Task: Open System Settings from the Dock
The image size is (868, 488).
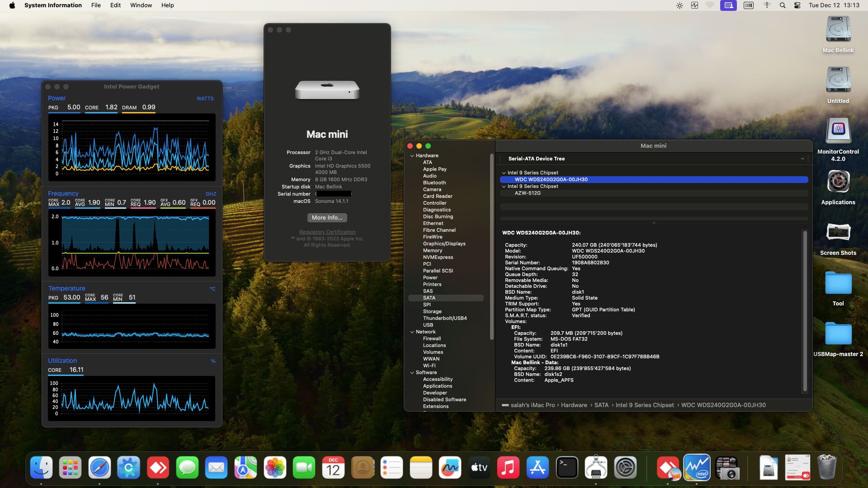Action: pos(625,467)
